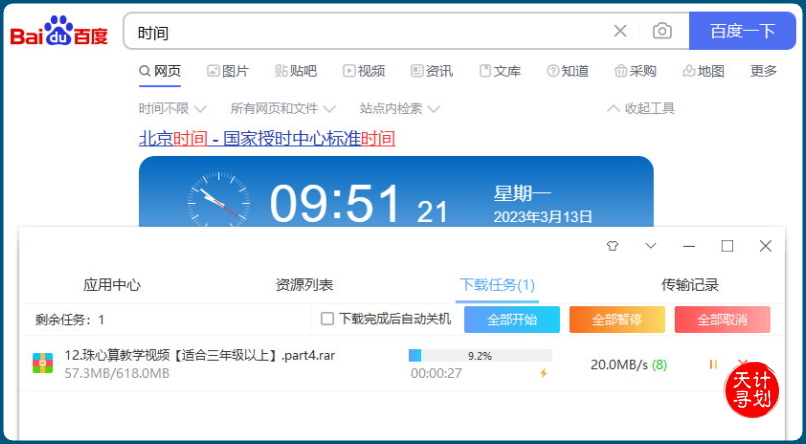The image size is (806, 444).
Task: Open 北京时间 - 国家授时中心标准时间 link
Action: coord(267,139)
